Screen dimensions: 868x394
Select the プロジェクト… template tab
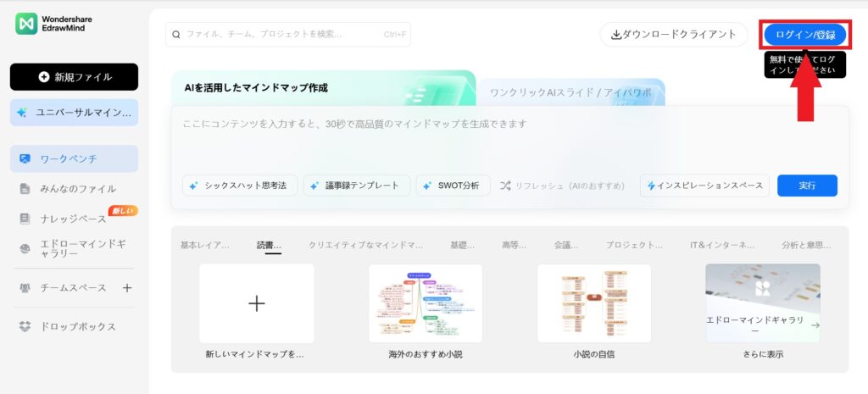point(634,245)
